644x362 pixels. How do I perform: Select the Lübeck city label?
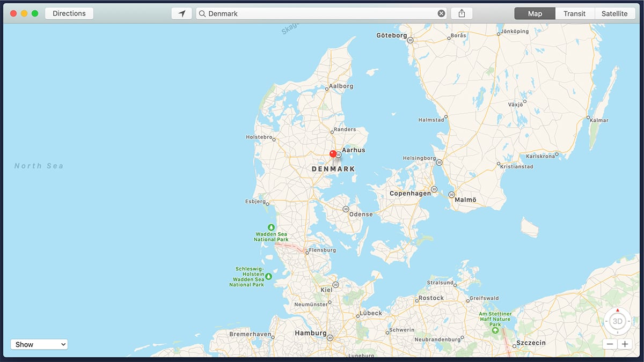click(x=371, y=313)
